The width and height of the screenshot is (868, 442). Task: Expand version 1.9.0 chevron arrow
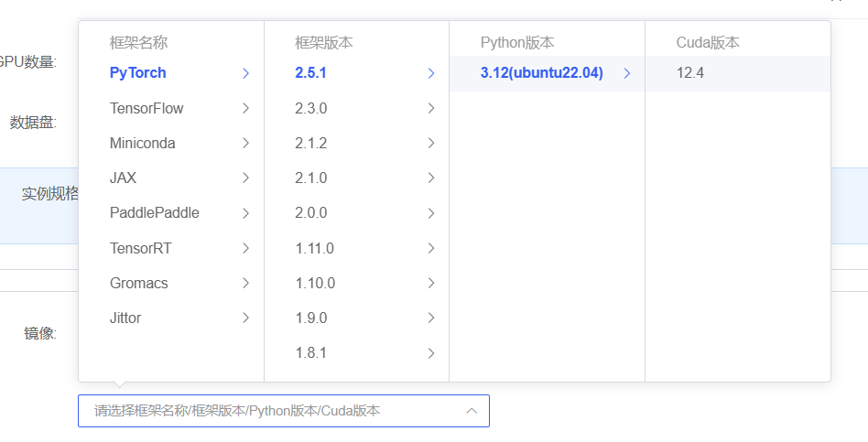coord(431,318)
